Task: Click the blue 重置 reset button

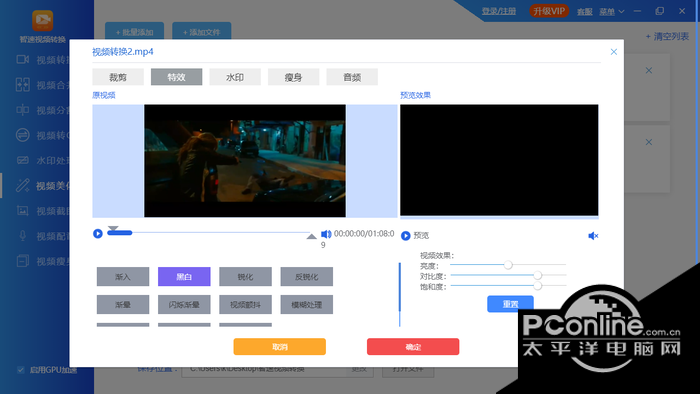Action: coord(510,304)
